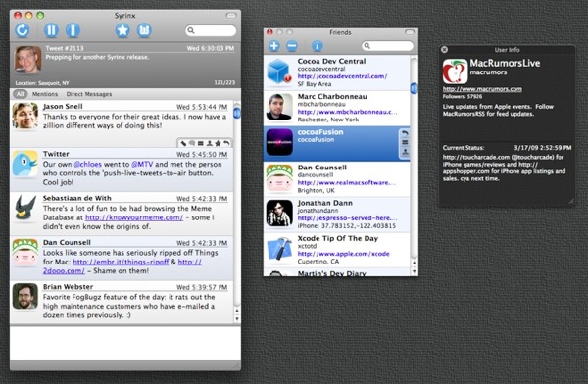Select Xcode Tip Of The Day friend
The height and width of the screenshot is (384, 588).
pyautogui.click(x=337, y=250)
